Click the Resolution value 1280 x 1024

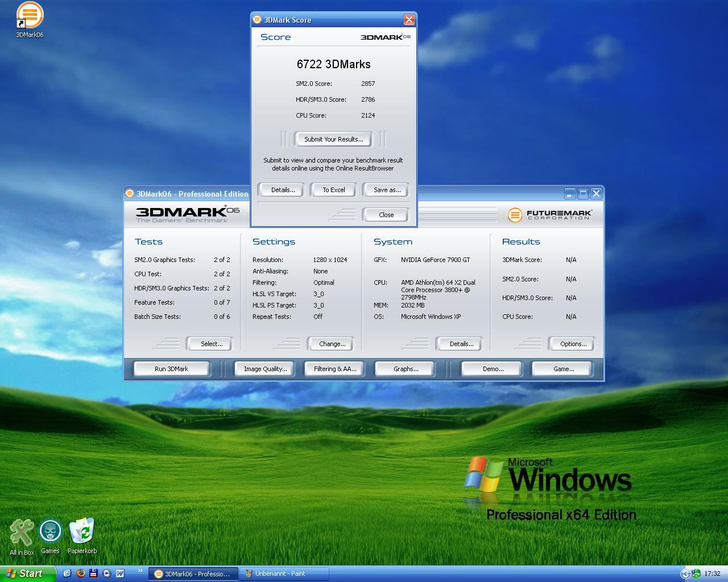[330, 260]
